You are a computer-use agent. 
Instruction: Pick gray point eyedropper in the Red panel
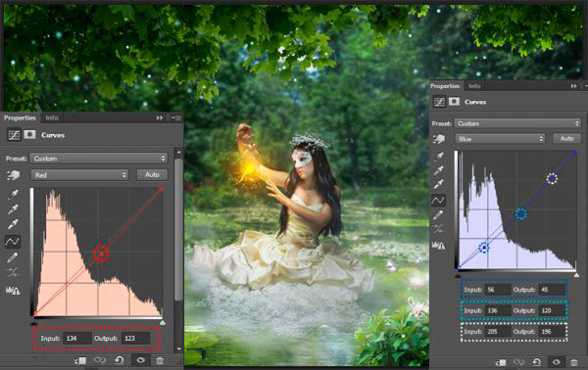tap(13, 209)
